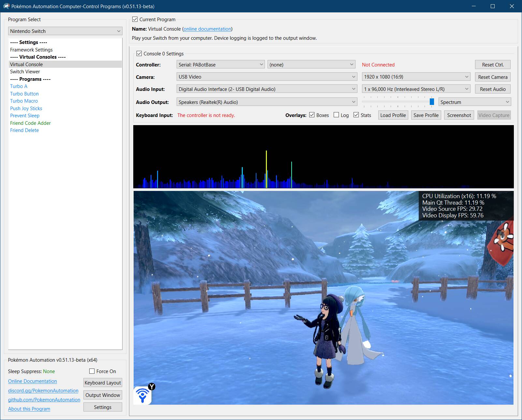The height and width of the screenshot is (420, 522).
Task: Select Switch Viewer in program list
Action: click(25, 72)
